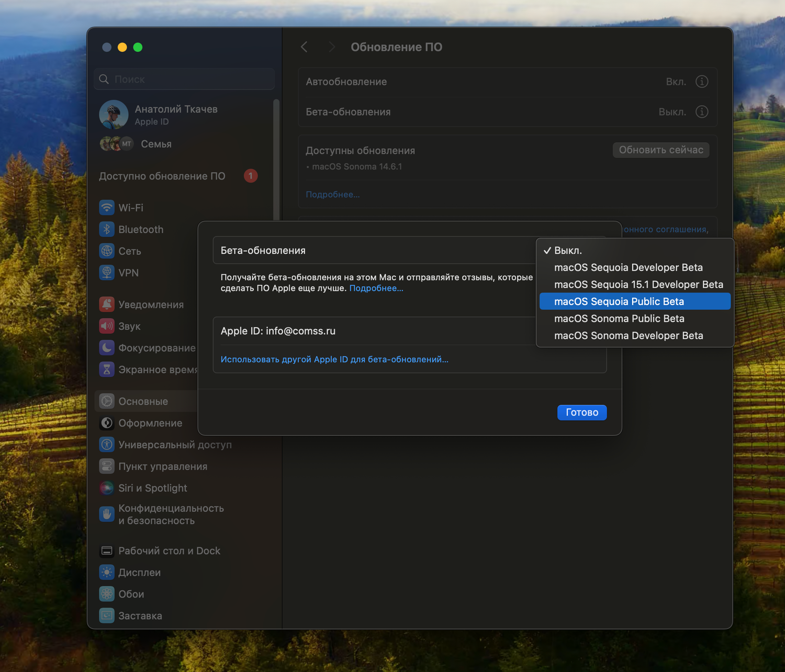The height and width of the screenshot is (672, 785).
Task: Click the Рабочий стол и Dock icon
Action: (x=107, y=551)
